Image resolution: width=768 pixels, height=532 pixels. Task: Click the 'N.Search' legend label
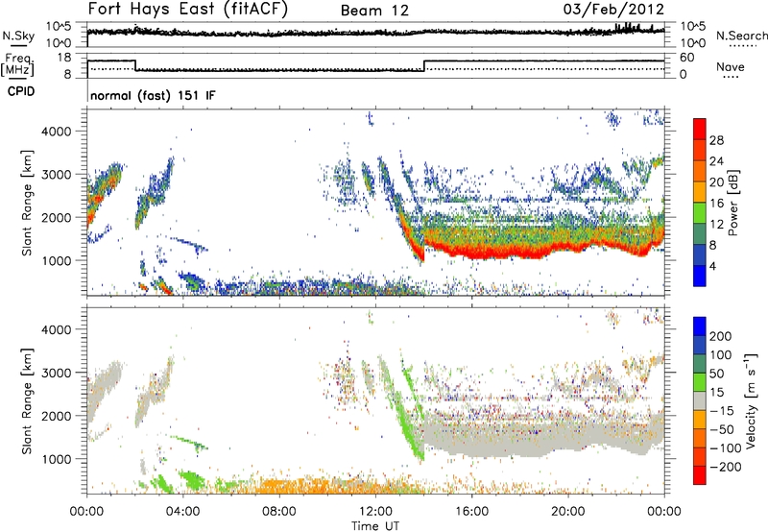pyautogui.click(x=741, y=36)
